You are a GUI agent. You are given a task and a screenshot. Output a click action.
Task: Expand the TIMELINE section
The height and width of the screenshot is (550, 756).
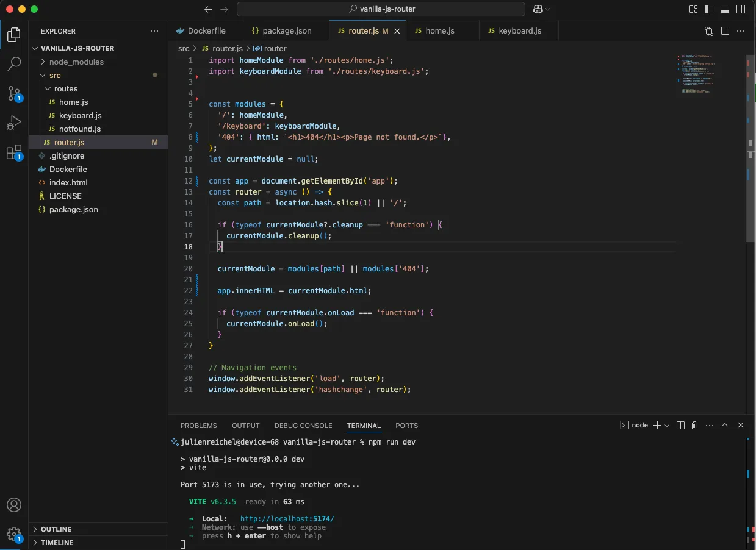click(98, 543)
